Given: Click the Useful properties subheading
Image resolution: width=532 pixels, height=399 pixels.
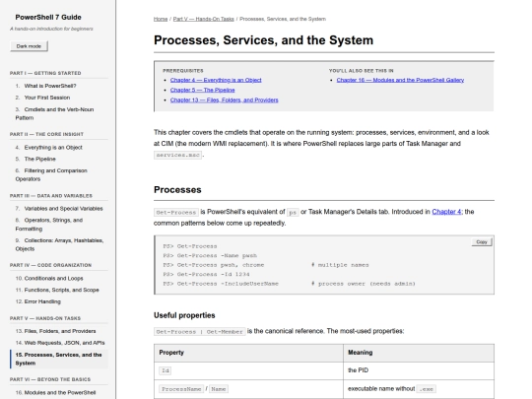Looking at the screenshot, I should [x=184, y=315].
